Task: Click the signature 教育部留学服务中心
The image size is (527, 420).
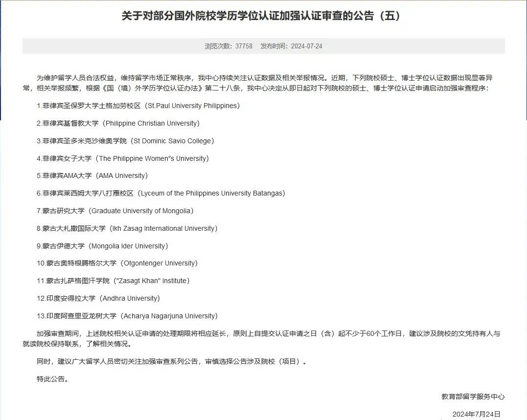Action: 473,397
